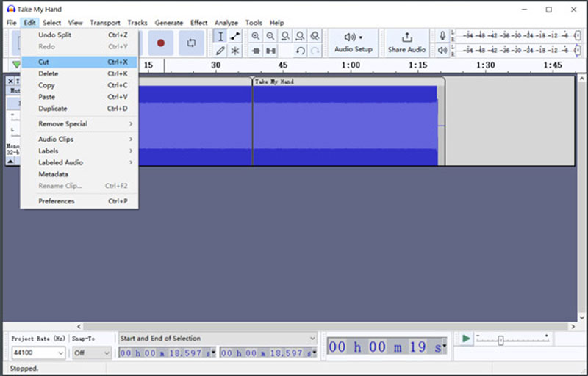Click the playback level slider handle
The height and width of the screenshot is (376, 588).
pos(578,50)
